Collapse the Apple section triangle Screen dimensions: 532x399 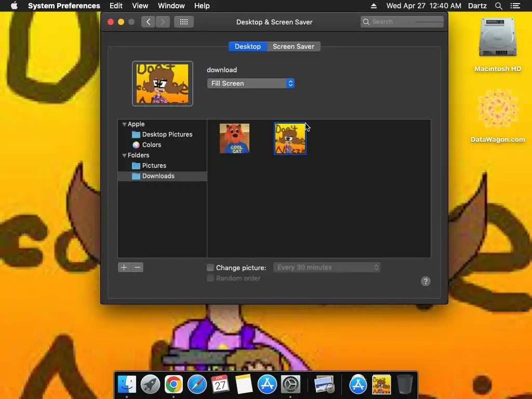[124, 124]
